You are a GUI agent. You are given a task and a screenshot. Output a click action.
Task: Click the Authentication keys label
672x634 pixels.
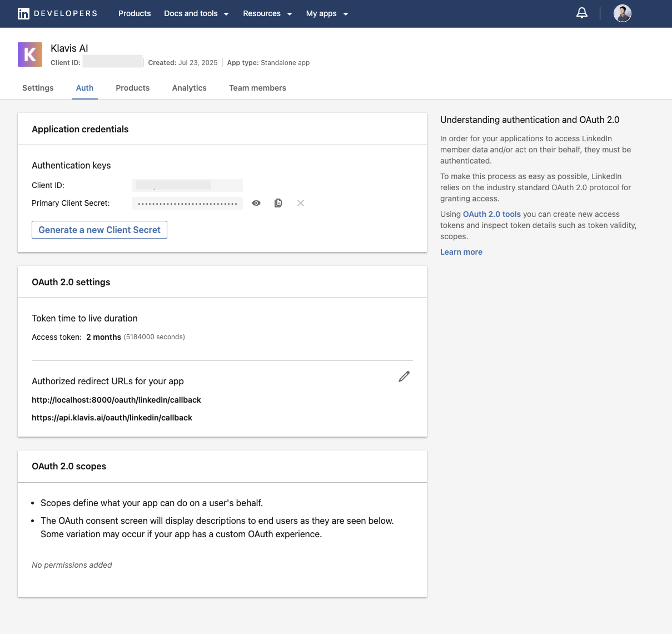(x=71, y=165)
